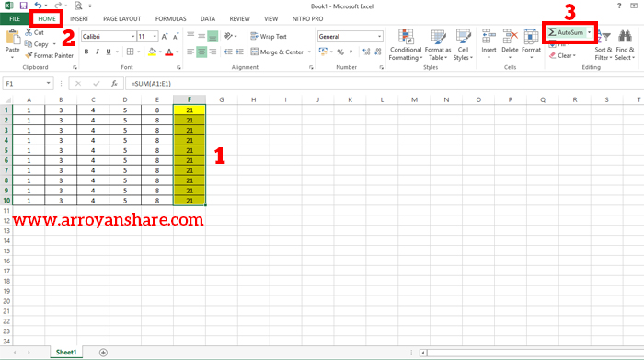The image size is (644, 360).
Task: Toggle Bold formatting
Action: [86, 52]
